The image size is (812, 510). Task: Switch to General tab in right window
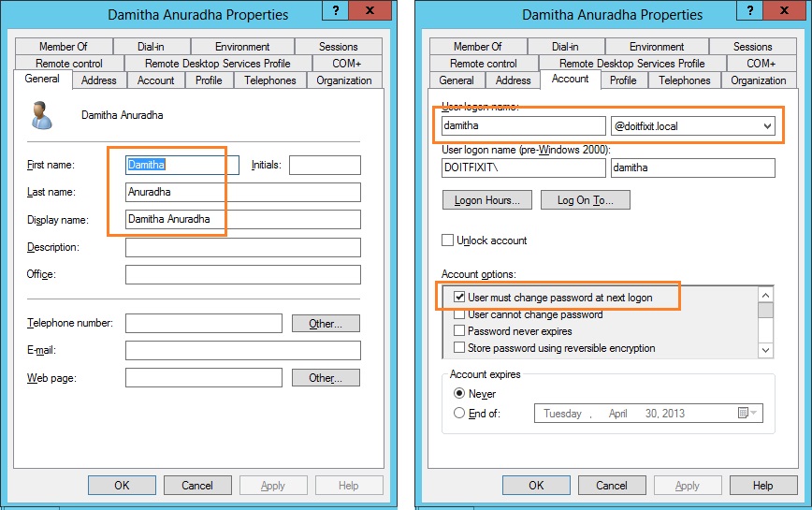click(x=457, y=80)
